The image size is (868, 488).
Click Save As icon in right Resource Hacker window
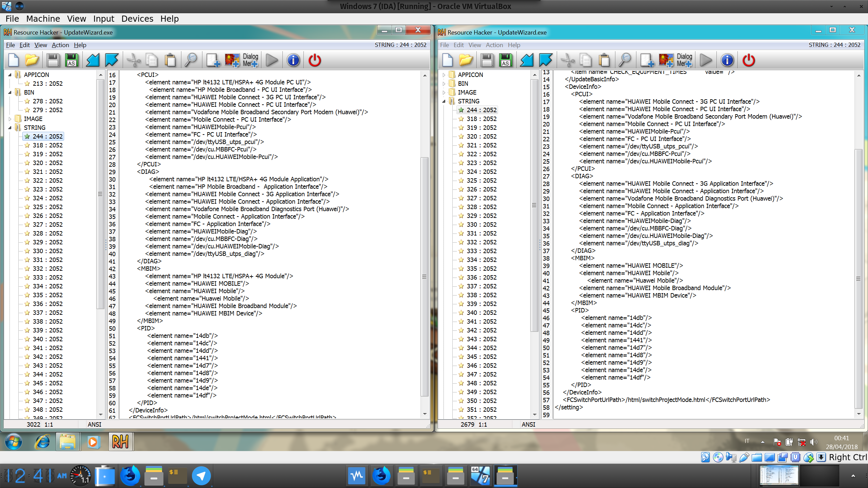click(506, 60)
